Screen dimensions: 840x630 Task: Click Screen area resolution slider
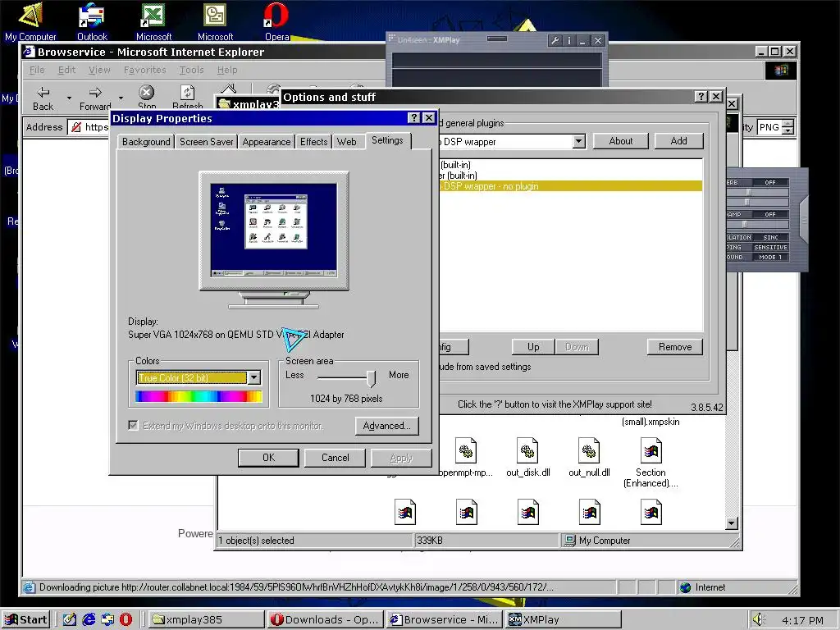point(371,378)
